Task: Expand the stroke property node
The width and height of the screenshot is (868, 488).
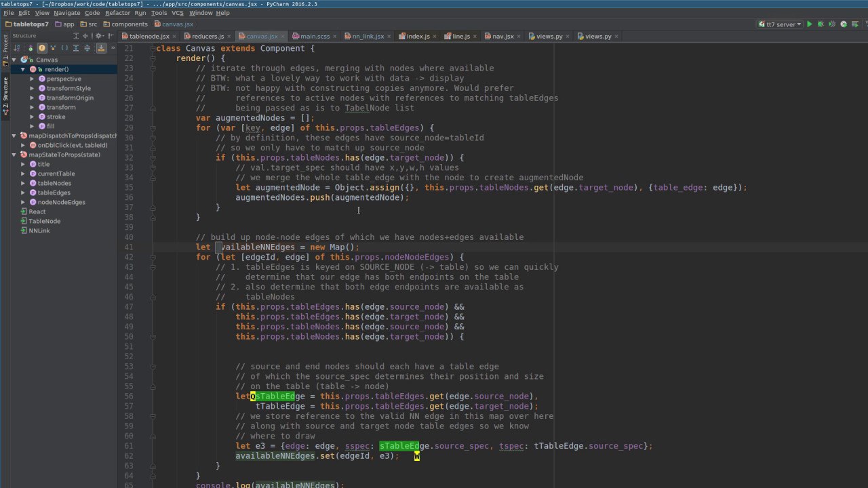Action: click(32, 117)
